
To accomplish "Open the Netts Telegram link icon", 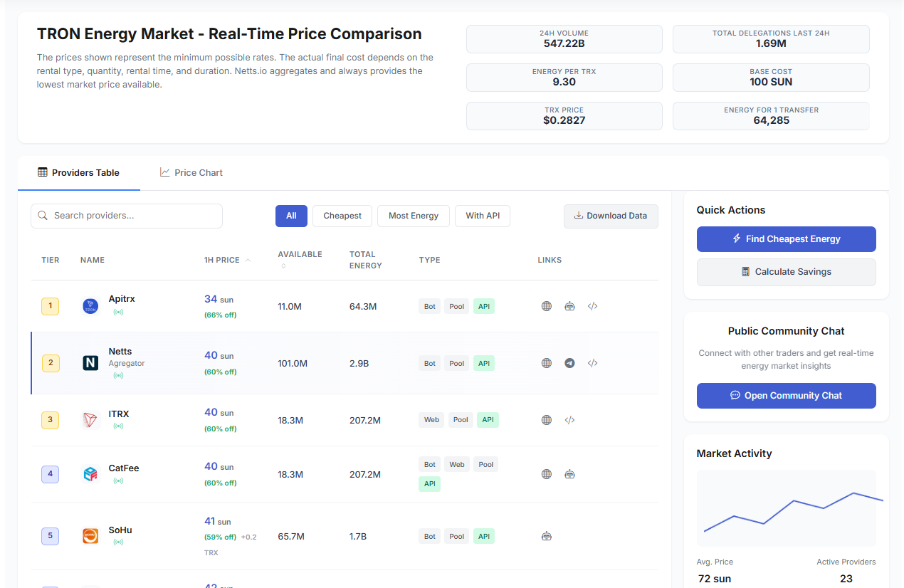I will [569, 363].
